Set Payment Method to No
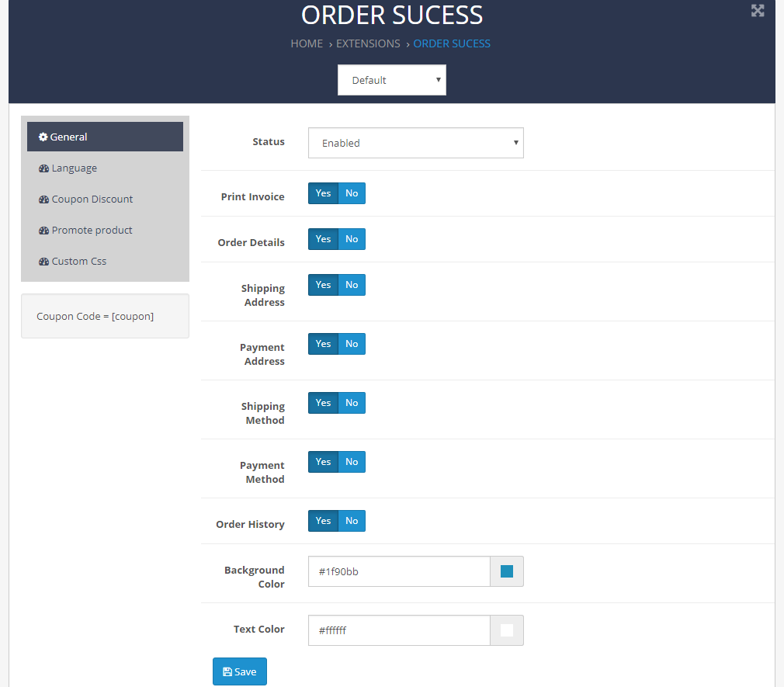 tap(352, 462)
